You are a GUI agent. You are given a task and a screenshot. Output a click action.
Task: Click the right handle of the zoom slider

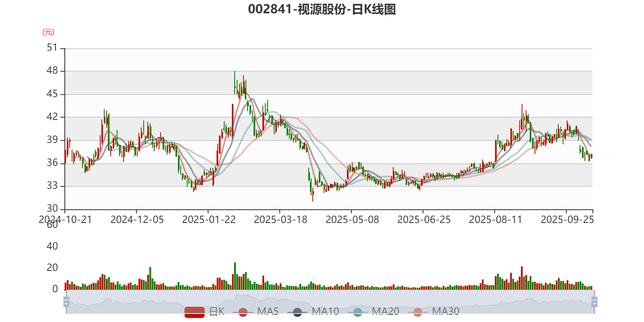(594, 301)
